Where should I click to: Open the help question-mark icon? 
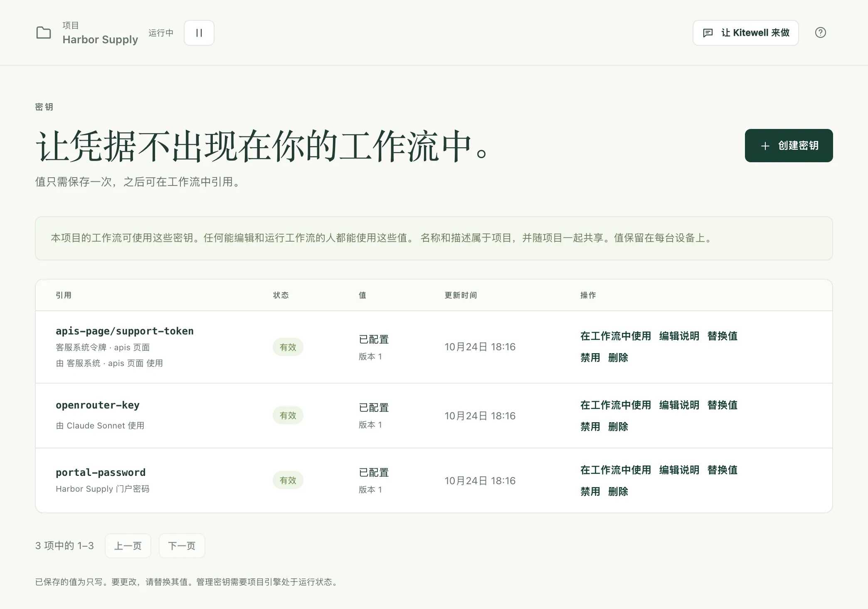tap(821, 32)
